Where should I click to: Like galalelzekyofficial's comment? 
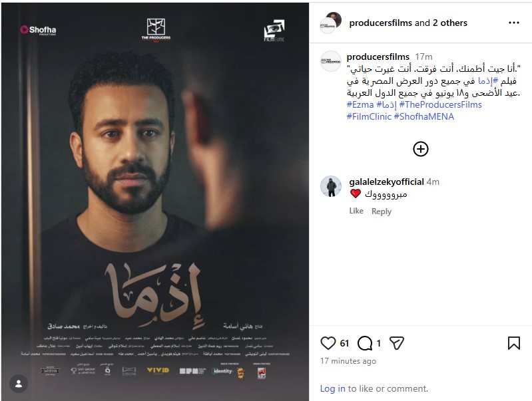[356, 211]
